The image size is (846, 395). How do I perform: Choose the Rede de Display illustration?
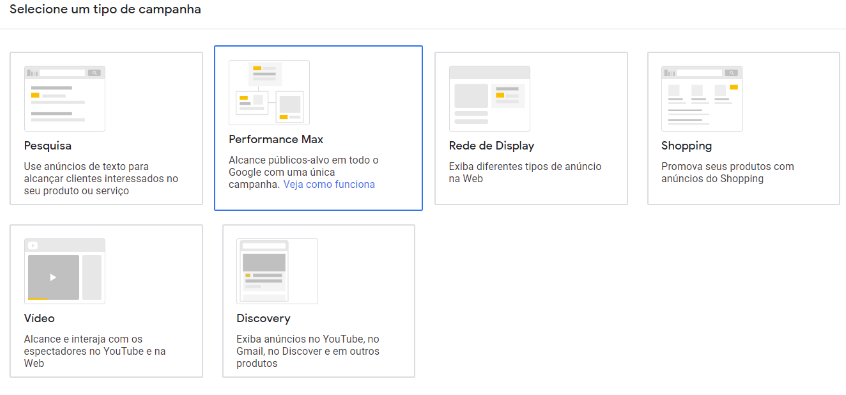tap(489, 99)
